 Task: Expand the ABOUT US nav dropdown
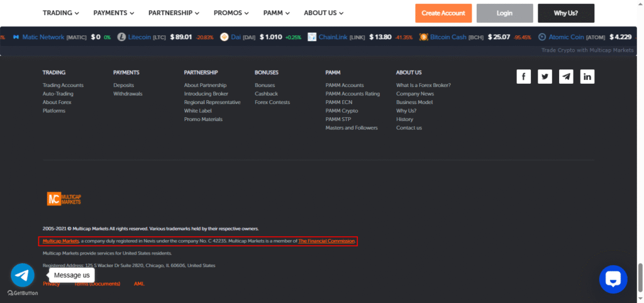pos(324,13)
